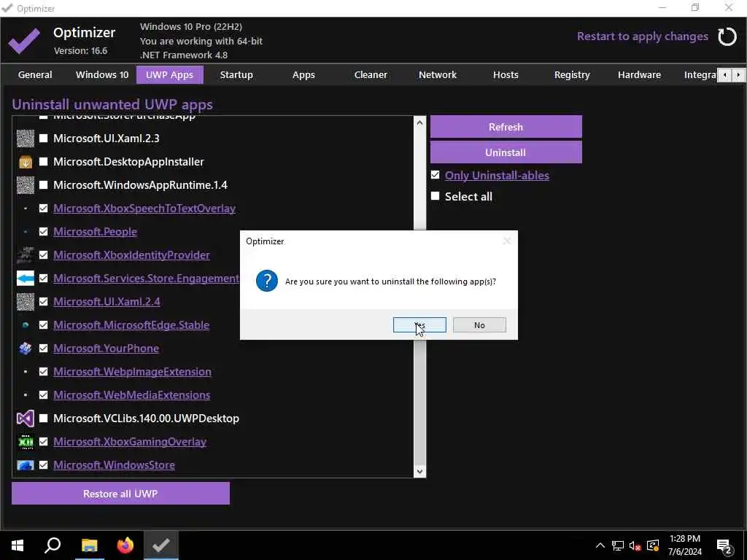The width and height of the screenshot is (747, 560).
Task: Cancel uninstall with No button
Action: click(479, 324)
